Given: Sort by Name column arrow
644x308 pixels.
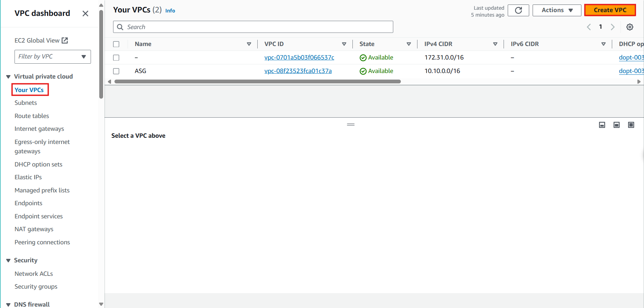Looking at the screenshot, I should pyautogui.click(x=249, y=44).
